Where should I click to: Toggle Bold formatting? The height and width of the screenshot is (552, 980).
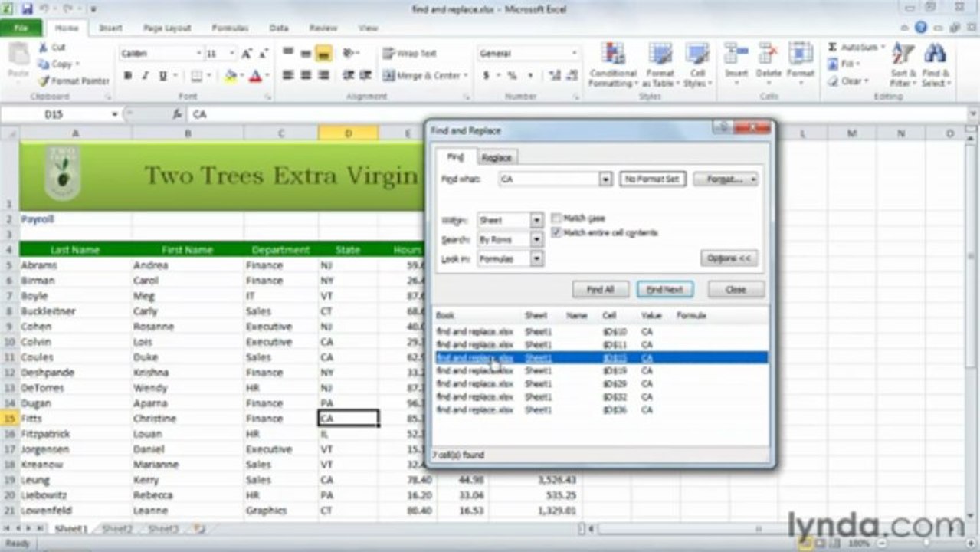(x=128, y=76)
